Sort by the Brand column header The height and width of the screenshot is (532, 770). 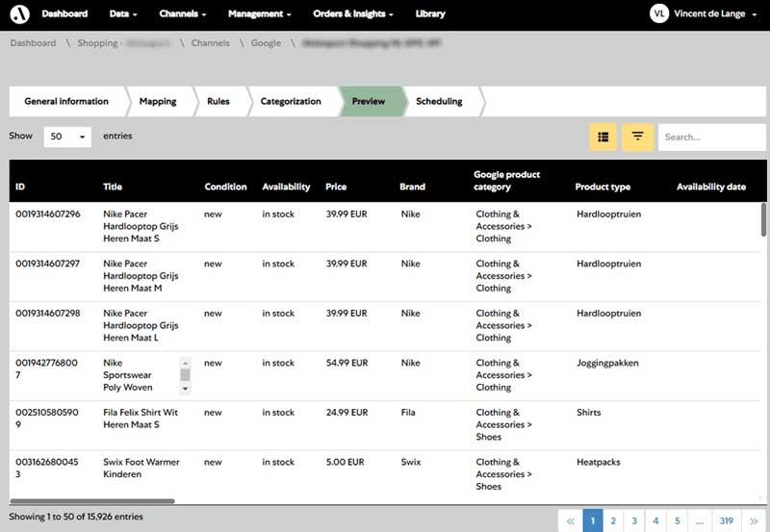pos(412,187)
